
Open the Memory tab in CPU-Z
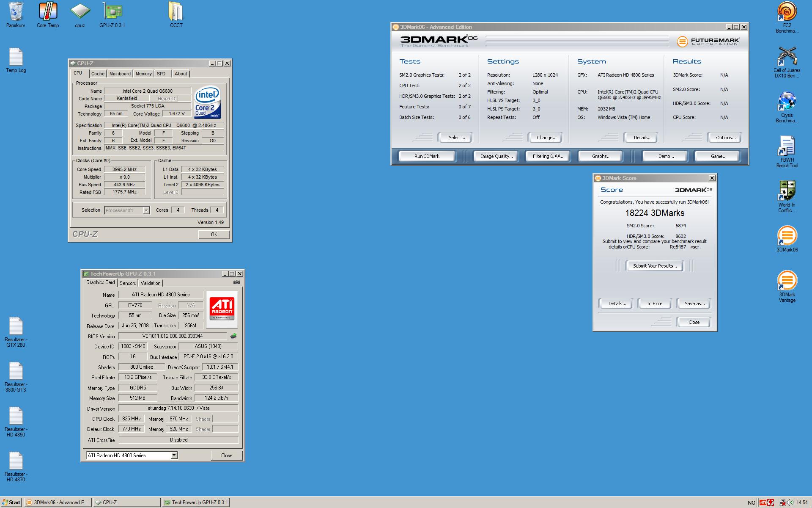tap(143, 74)
